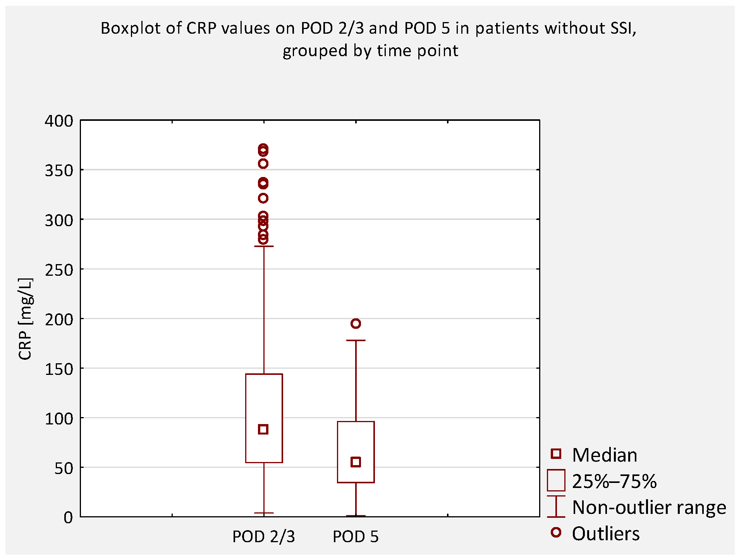The image size is (739, 560).
Task: Click the POD 5 upper whisker cap
Action: (356, 340)
